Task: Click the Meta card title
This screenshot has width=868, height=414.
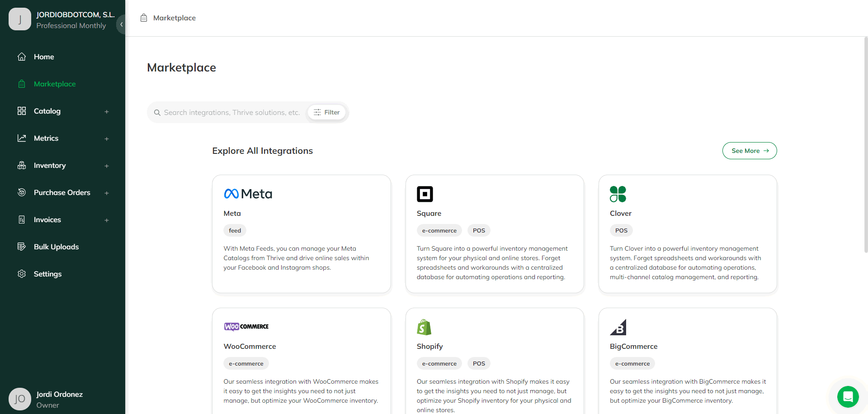Action: click(x=232, y=213)
